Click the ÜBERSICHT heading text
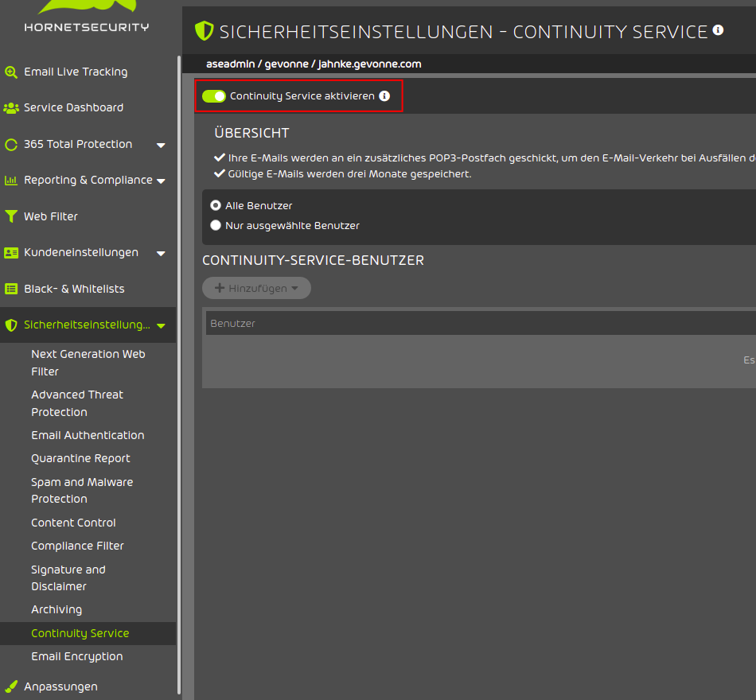The height and width of the screenshot is (700, 756). 251,133
